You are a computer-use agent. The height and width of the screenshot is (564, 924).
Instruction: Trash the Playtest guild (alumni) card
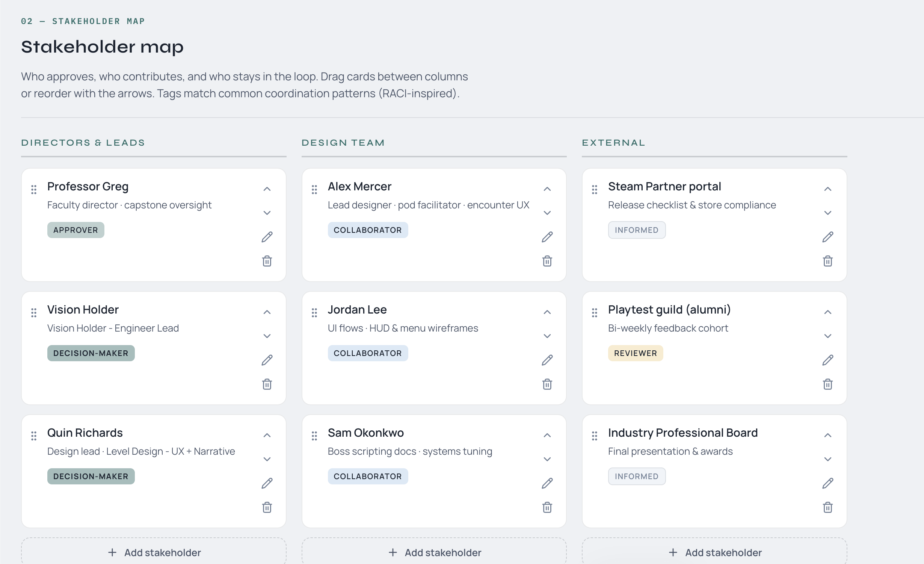coord(827,384)
